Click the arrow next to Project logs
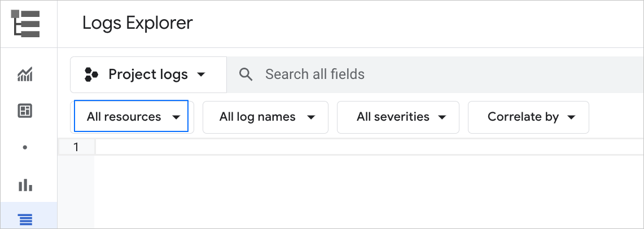644x229 pixels. (x=200, y=74)
